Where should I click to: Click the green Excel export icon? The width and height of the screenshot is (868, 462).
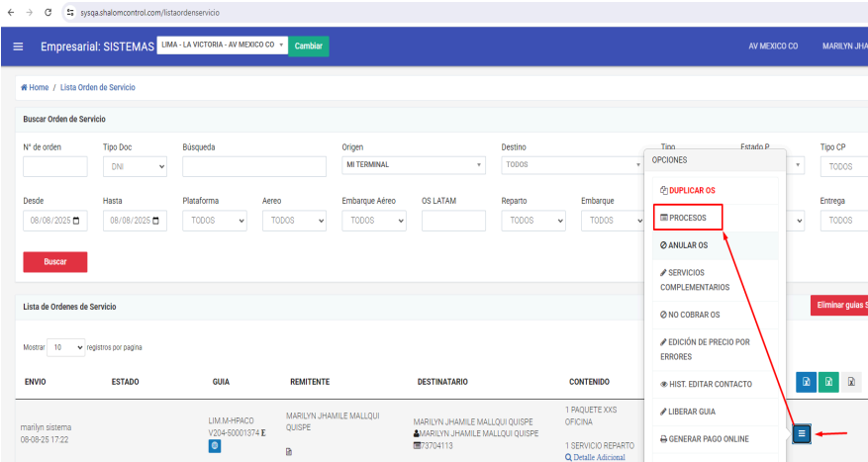828,383
